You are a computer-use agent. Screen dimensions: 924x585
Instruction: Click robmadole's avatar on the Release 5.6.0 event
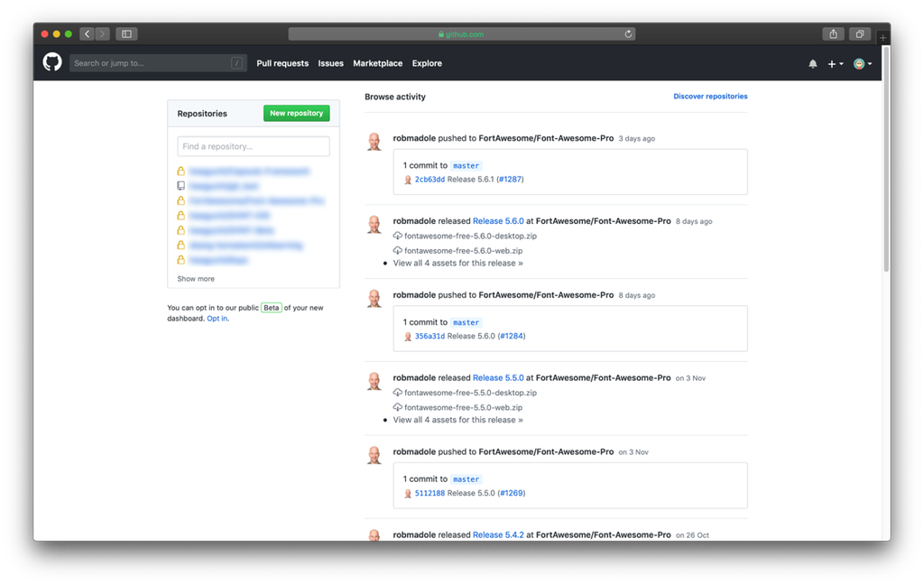point(374,224)
